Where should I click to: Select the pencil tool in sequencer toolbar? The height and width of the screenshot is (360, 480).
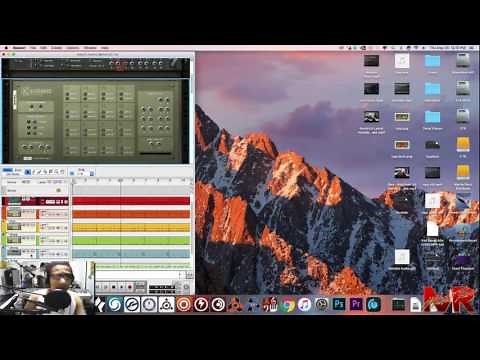tap(34, 172)
